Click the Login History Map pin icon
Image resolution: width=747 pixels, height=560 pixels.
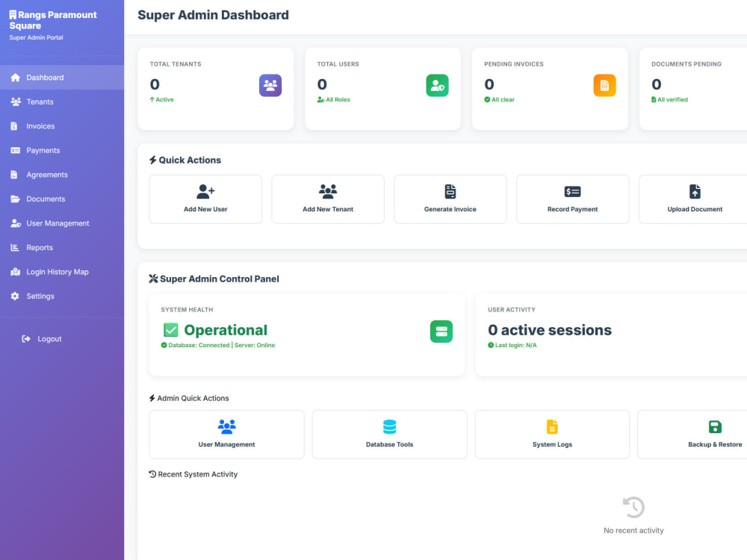(x=15, y=272)
